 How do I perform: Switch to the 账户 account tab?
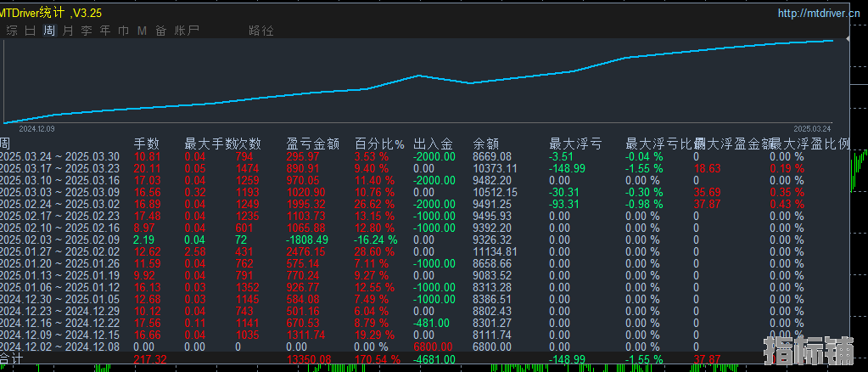[x=187, y=31]
